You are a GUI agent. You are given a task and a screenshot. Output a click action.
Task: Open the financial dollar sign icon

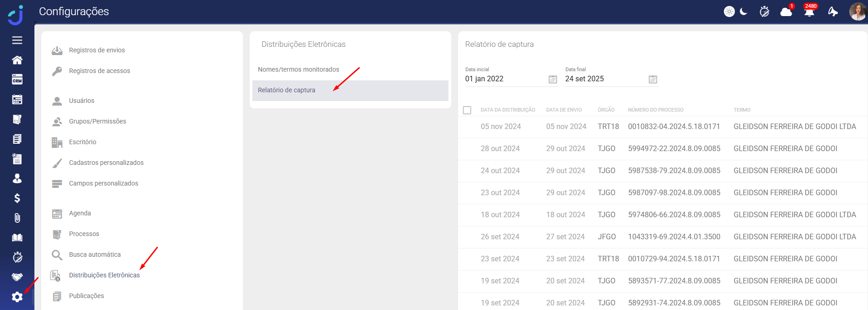(17, 198)
